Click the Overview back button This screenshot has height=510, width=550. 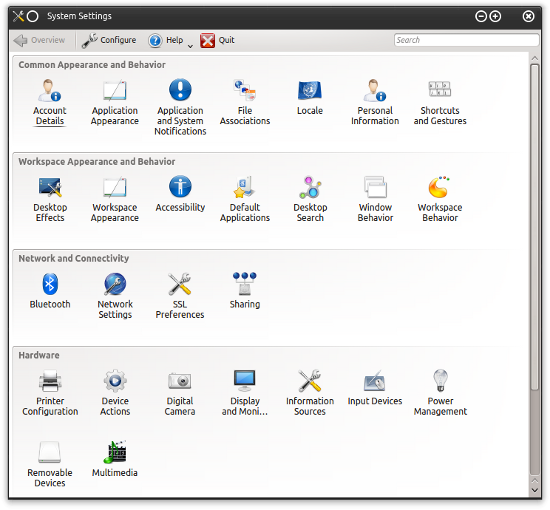pyautogui.click(x=39, y=40)
